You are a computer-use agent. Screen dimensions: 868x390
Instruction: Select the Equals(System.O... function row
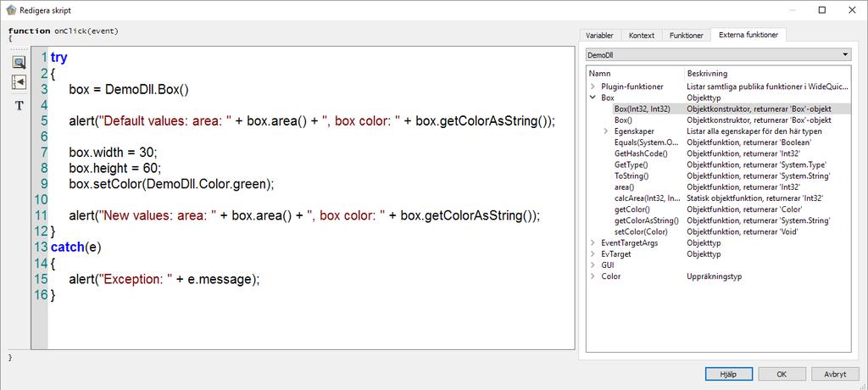point(718,142)
